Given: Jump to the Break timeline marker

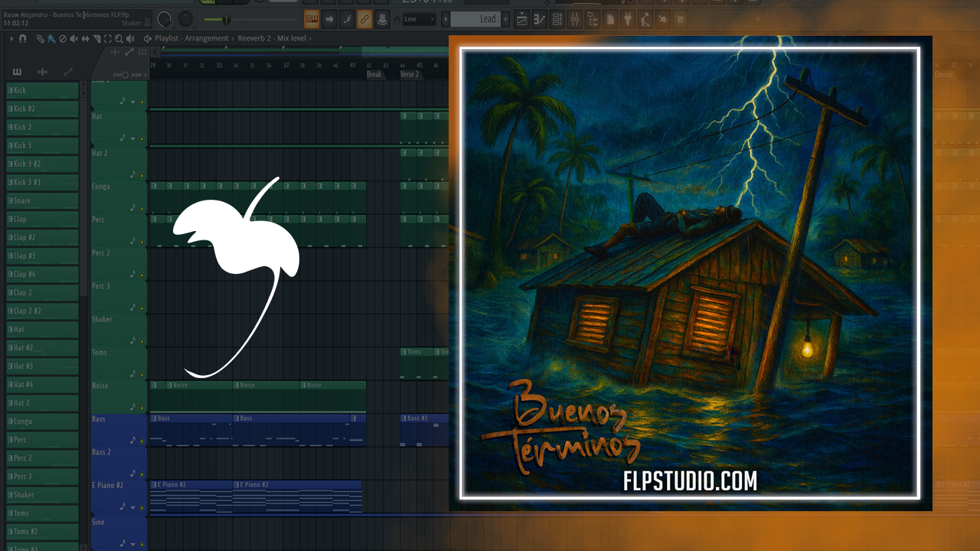Looking at the screenshot, I should pyautogui.click(x=374, y=74).
